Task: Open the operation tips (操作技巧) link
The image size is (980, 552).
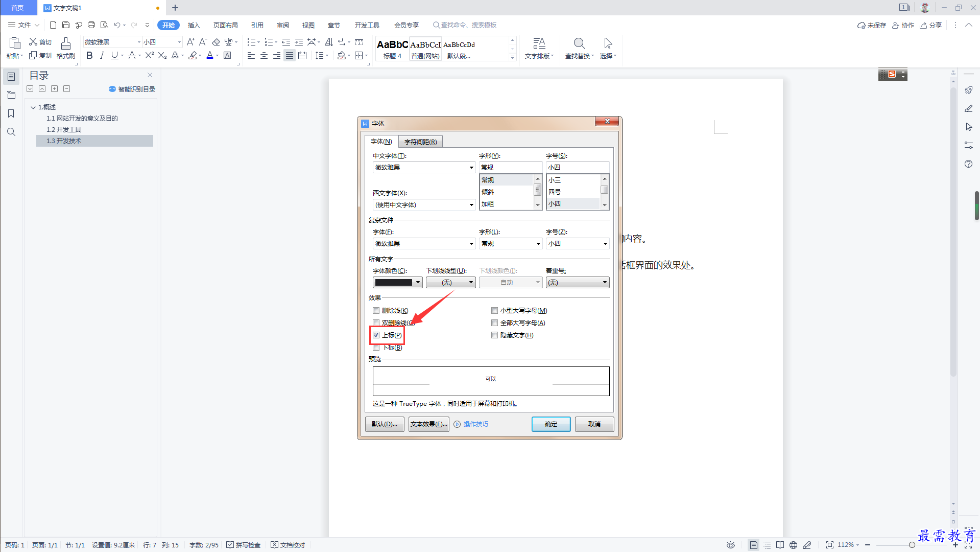Action: click(x=475, y=424)
